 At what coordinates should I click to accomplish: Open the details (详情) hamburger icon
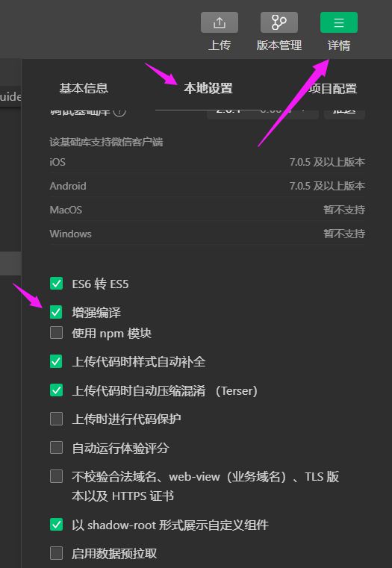click(x=339, y=22)
